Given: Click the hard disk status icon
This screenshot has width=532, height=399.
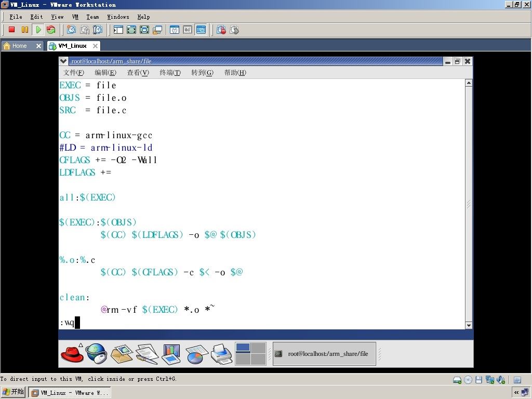Looking at the screenshot, I should point(457,380).
